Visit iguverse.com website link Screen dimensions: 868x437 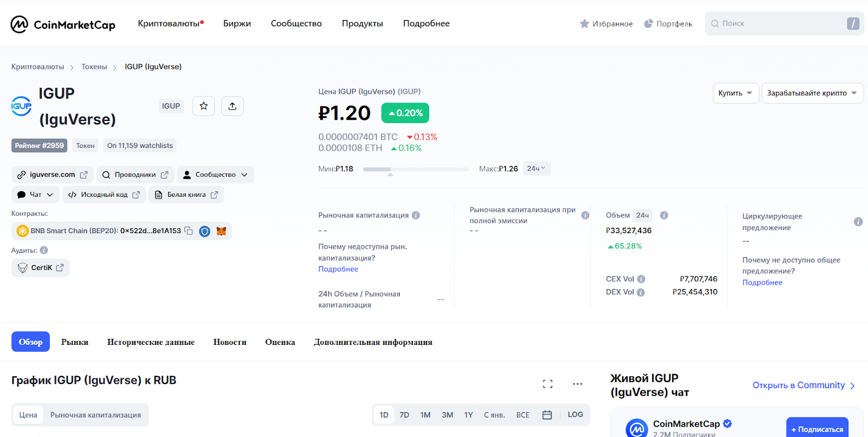(x=53, y=175)
